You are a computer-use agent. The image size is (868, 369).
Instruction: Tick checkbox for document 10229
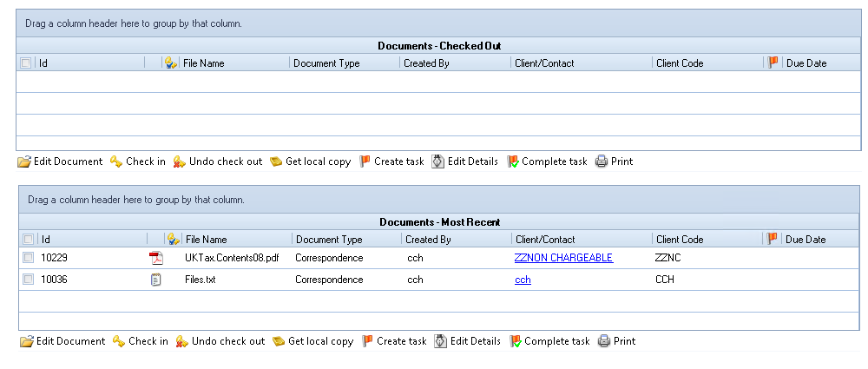click(28, 258)
